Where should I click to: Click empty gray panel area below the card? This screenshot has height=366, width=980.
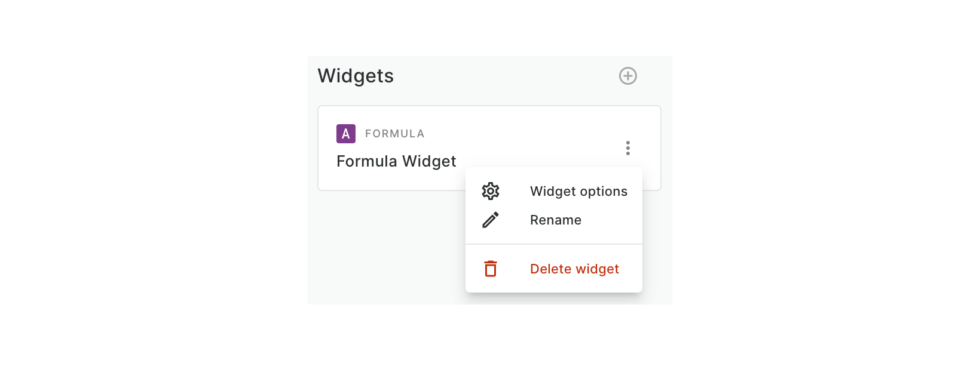(x=382, y=251)
